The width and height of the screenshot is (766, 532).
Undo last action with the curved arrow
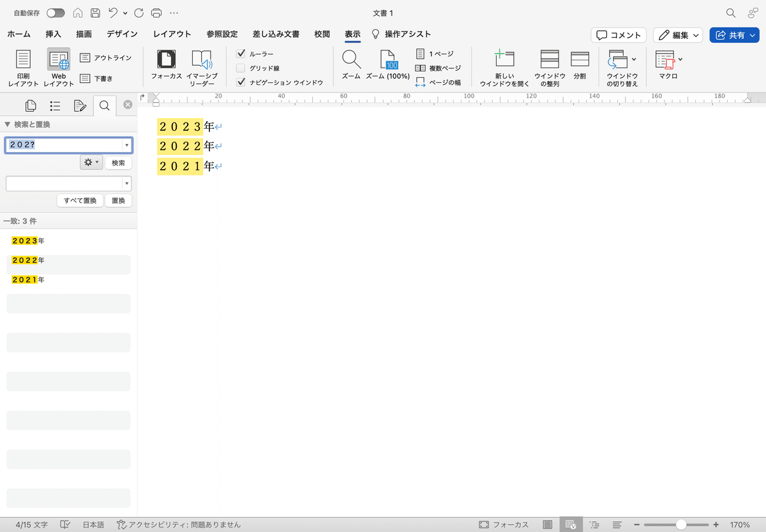(113, 13)
